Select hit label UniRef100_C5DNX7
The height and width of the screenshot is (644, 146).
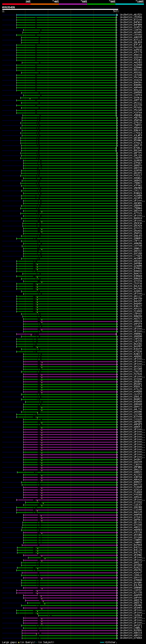coord(131,183)
